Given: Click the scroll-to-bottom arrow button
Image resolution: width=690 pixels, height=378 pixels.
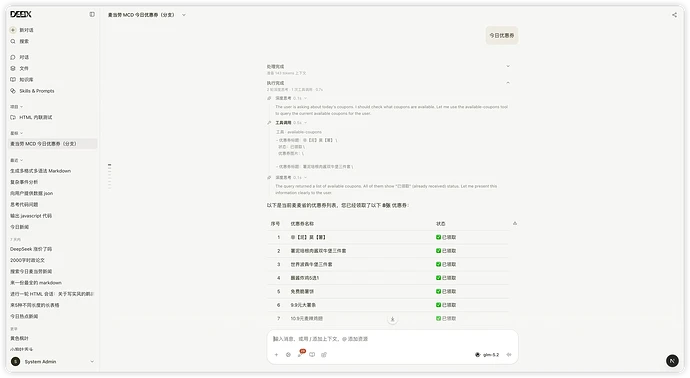Looking at the screenshot, I should [x=393, y=319].
